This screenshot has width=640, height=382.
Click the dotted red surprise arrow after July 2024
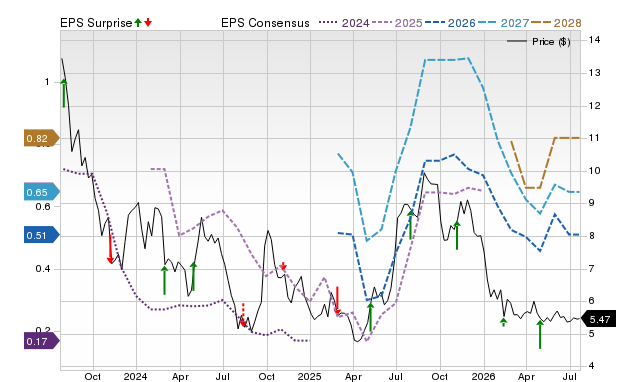(x=243, y=315)
